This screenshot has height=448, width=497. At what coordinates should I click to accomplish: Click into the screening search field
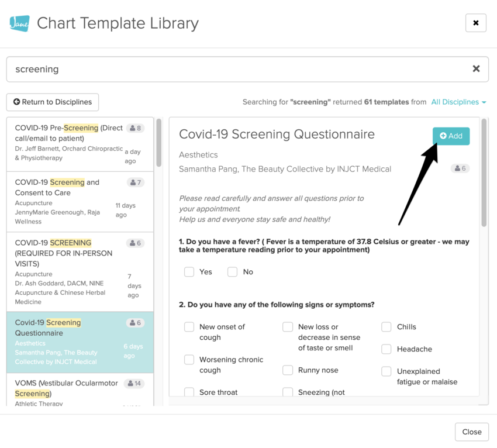[x=234, y=69]
